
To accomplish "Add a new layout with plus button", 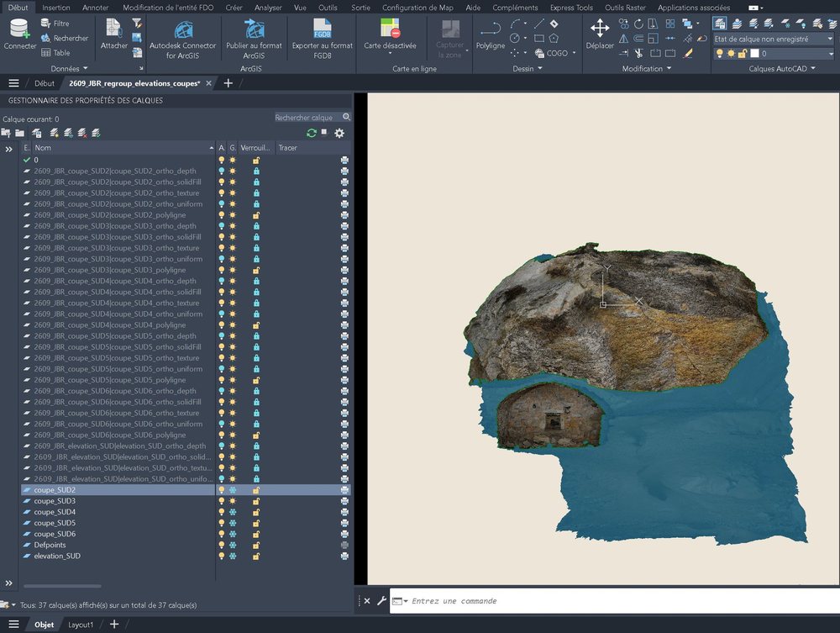I will click(114, 624).
